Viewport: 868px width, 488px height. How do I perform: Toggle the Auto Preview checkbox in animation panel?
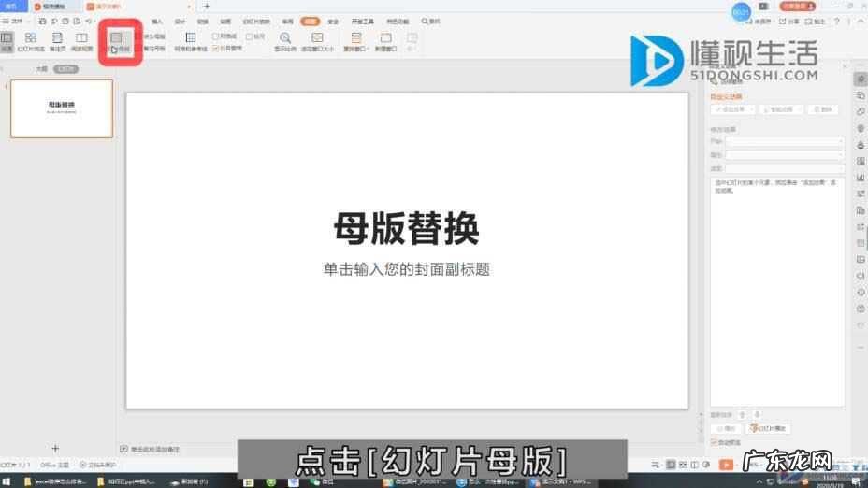coord(714,442)
